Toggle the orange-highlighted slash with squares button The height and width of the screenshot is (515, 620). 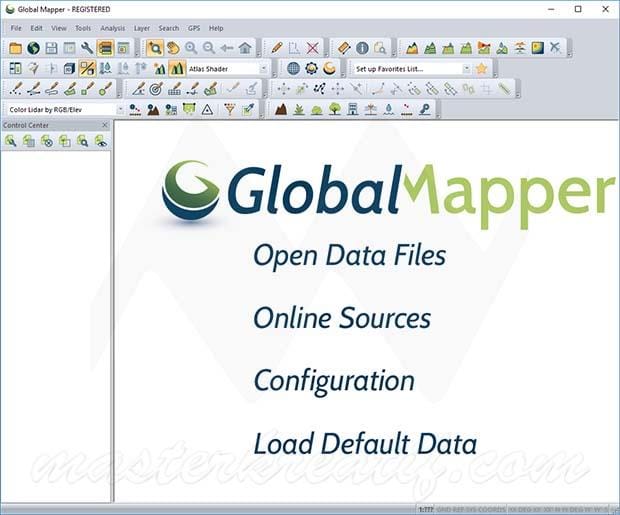point(87,68)
